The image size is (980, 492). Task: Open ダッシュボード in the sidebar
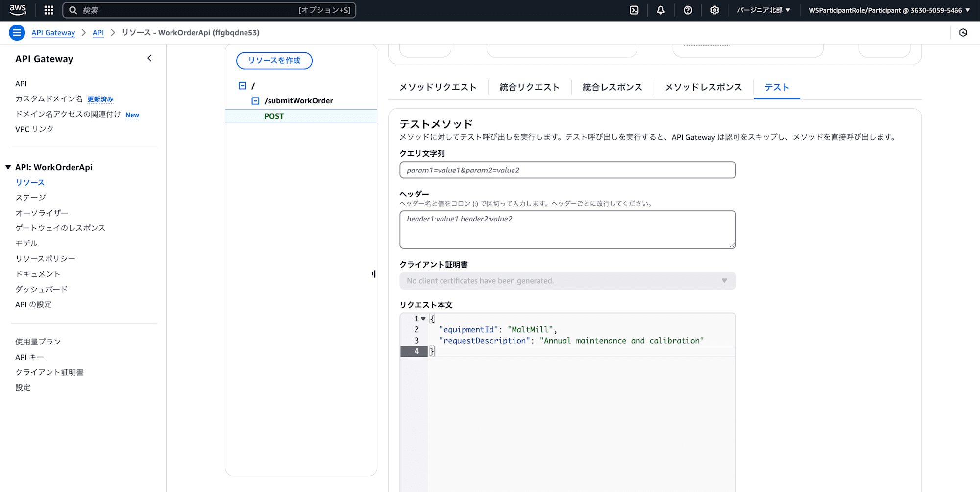(x=42, y=289)
